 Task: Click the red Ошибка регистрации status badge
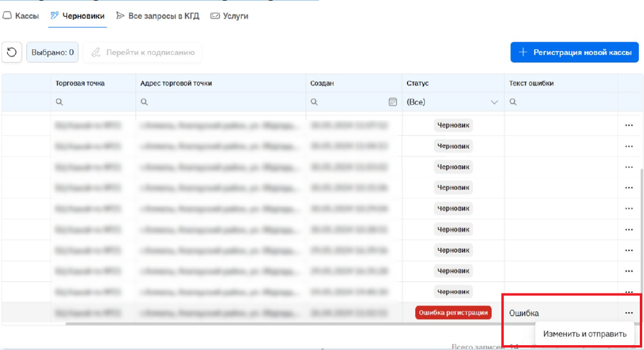coord(453,313)
